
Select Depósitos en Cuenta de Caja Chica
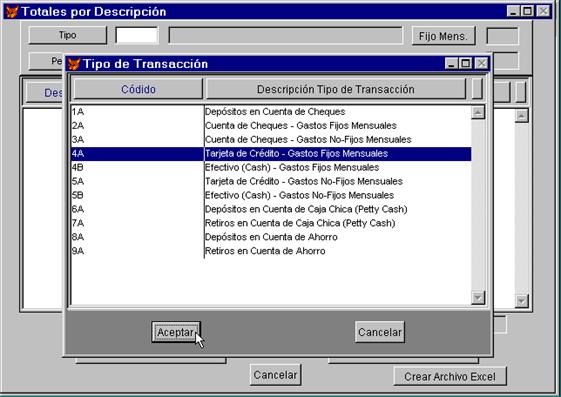[271, 210]
